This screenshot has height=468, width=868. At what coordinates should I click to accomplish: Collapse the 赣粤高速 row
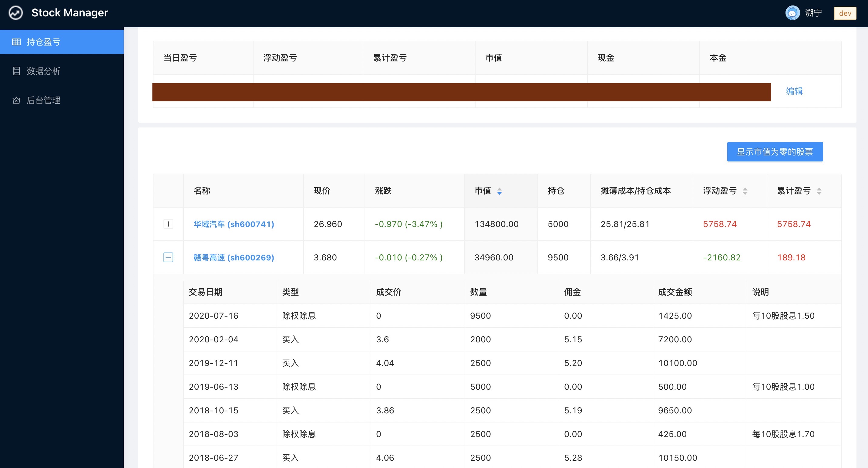pos(168,257)
